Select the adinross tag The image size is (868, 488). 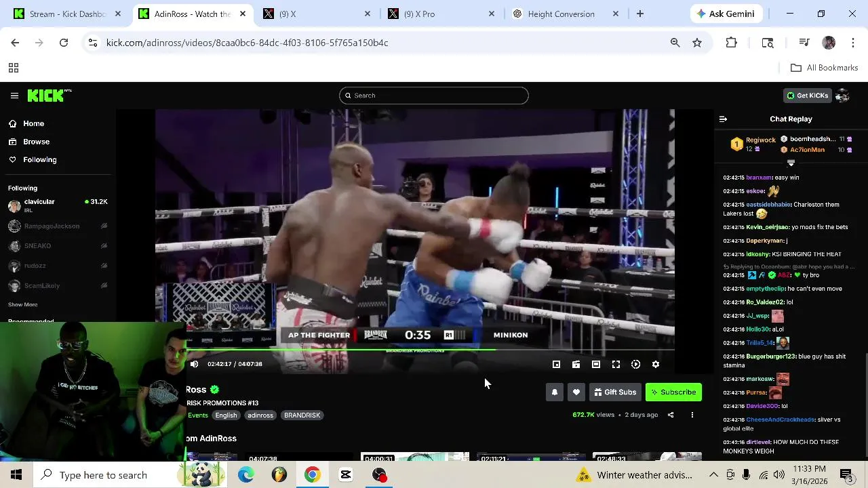click(x=260, y=415)
